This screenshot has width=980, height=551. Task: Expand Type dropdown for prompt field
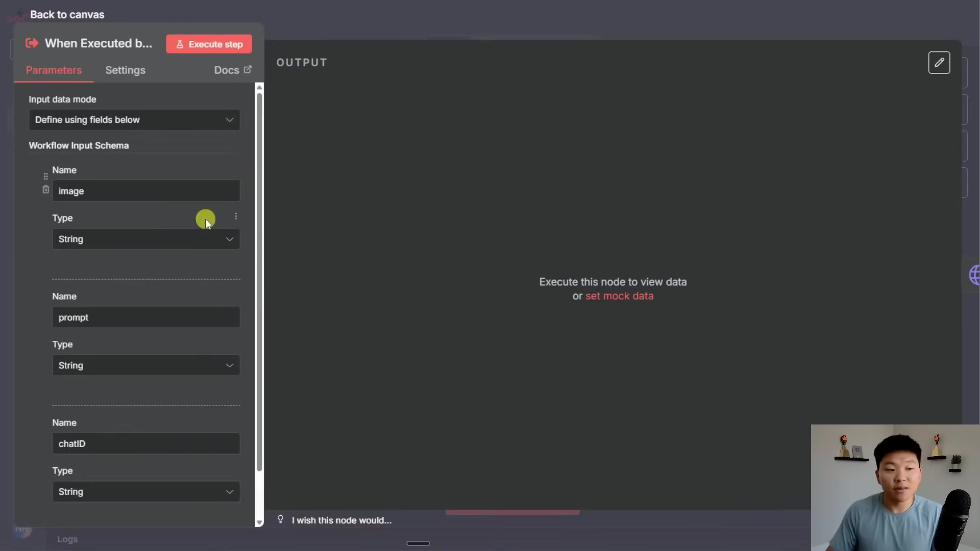pyautogui.click(x=145, y=366)
